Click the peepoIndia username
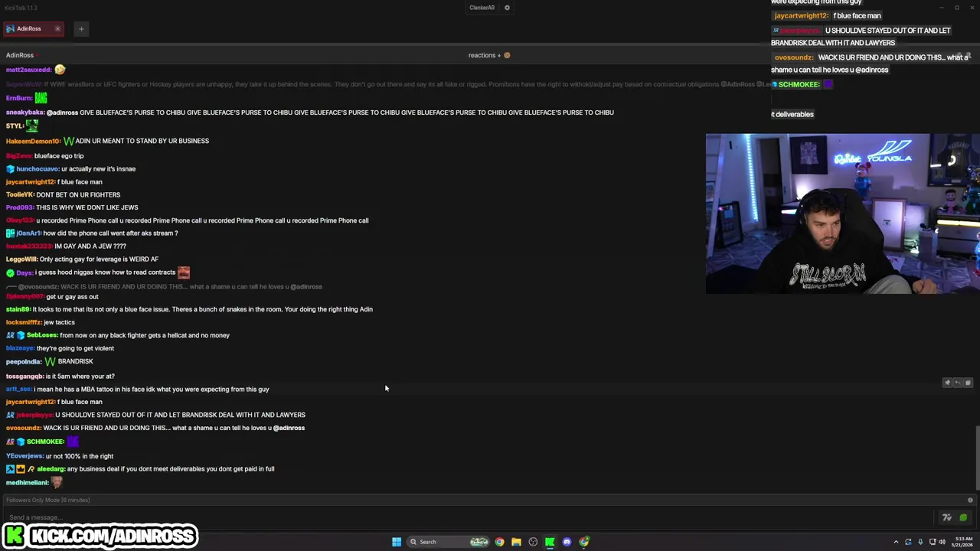 point(22,361)
